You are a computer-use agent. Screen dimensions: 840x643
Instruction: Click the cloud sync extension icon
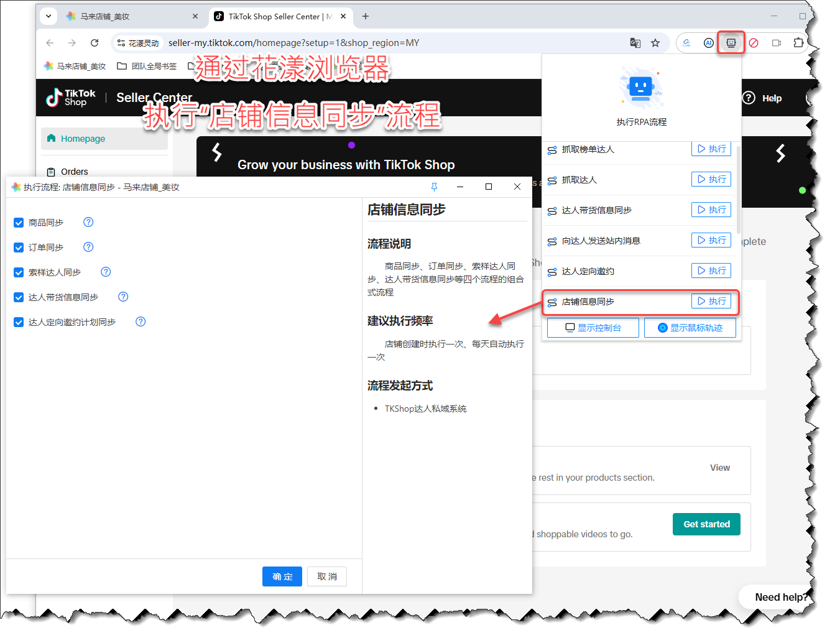coord(686,43)
